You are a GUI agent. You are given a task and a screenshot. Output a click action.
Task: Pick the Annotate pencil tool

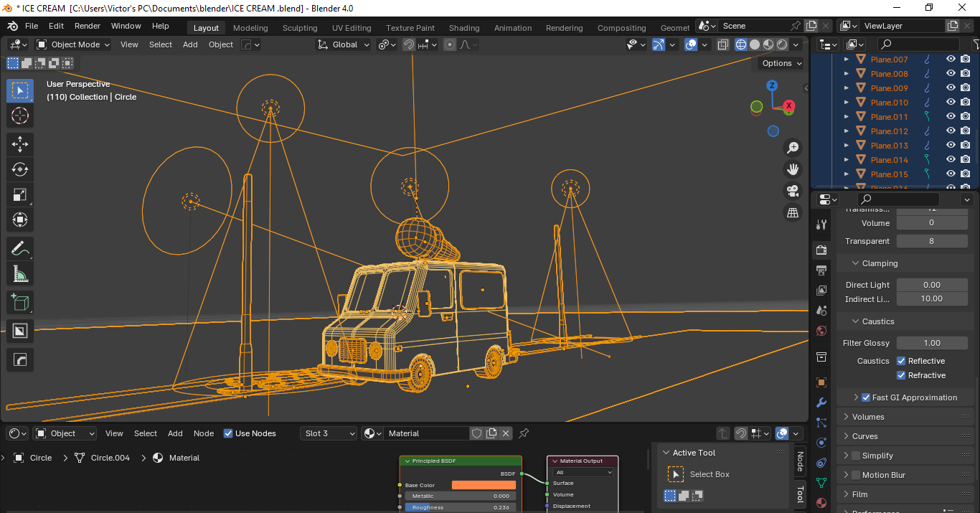coord(20,249)
